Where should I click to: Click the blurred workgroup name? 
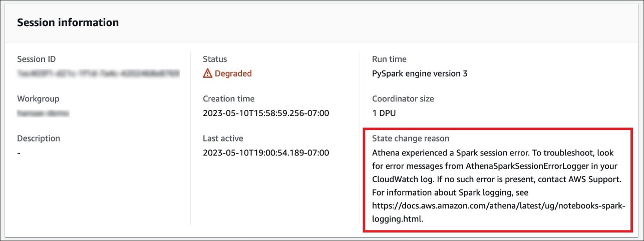coord(43,113)
